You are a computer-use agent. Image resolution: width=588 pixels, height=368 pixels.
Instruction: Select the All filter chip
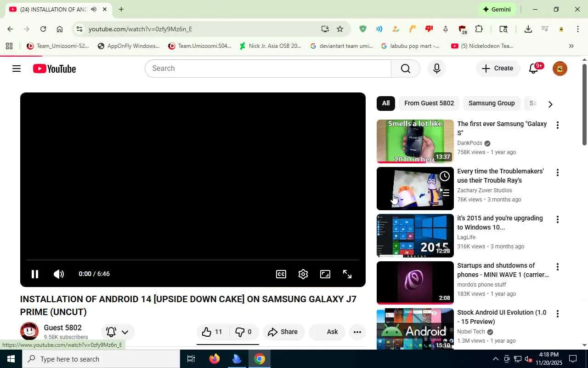pyautogui.click(x=386, y=103)
